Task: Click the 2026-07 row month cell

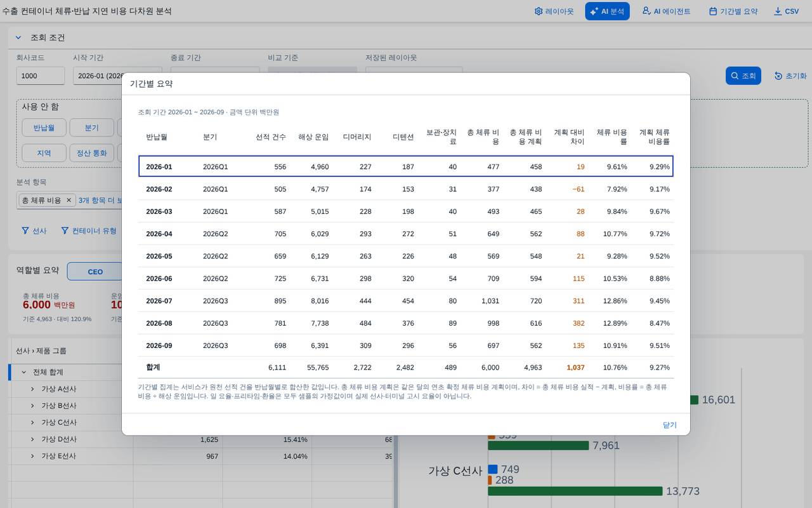Action: (159, 301)
